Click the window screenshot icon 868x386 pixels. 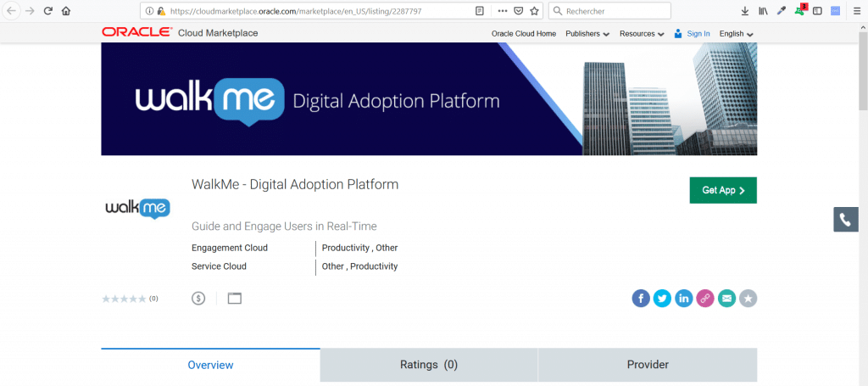235,299
